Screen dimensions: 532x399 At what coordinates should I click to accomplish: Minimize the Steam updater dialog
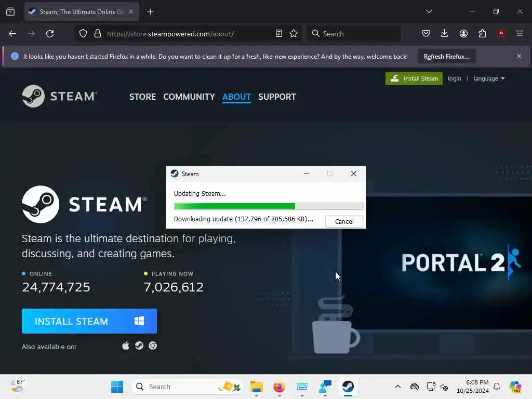click(307, 174)
